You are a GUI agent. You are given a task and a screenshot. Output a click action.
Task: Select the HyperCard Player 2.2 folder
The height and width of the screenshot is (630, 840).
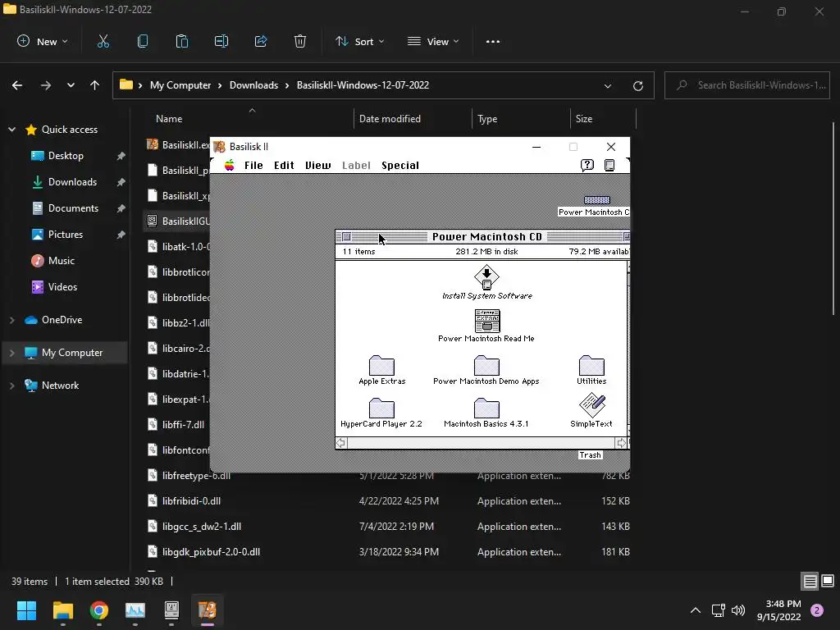point(381,409)
